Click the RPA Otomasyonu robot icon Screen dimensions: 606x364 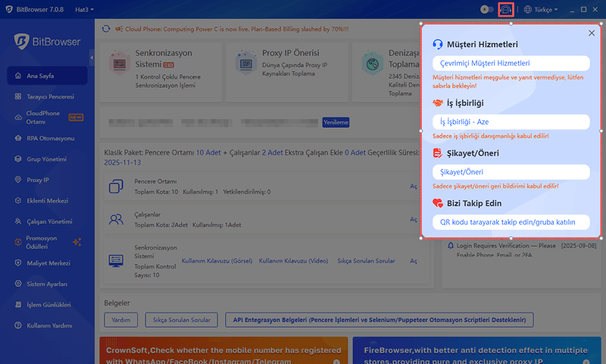click(17, 138)
